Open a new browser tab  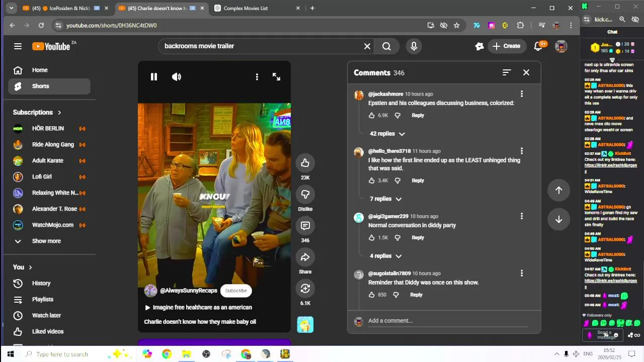click(x=312, y=8)
